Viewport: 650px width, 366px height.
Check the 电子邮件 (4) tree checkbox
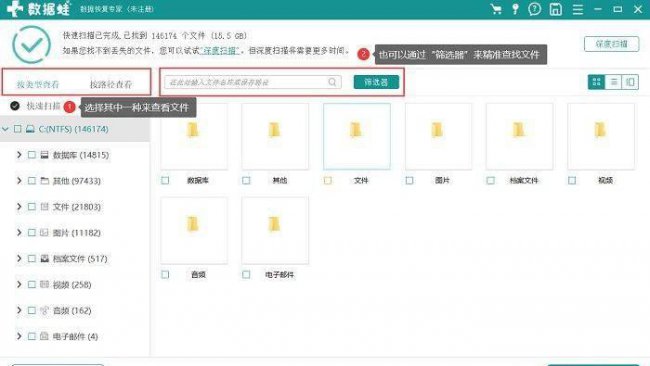(x=32, y=336)
